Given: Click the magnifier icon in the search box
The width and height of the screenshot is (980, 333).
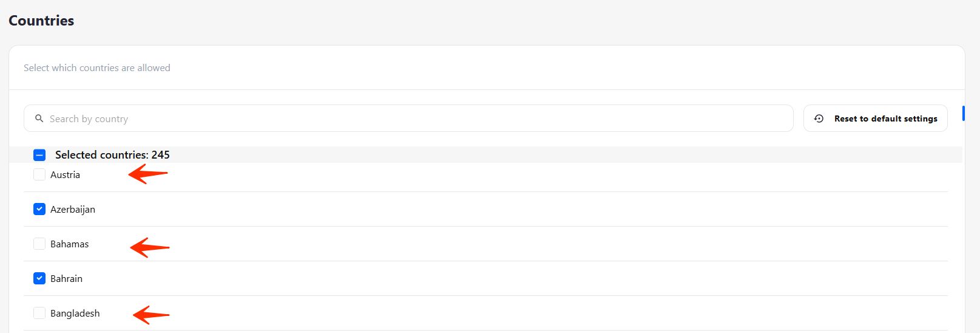Looking at the screenshot, I should click(39, 118).
